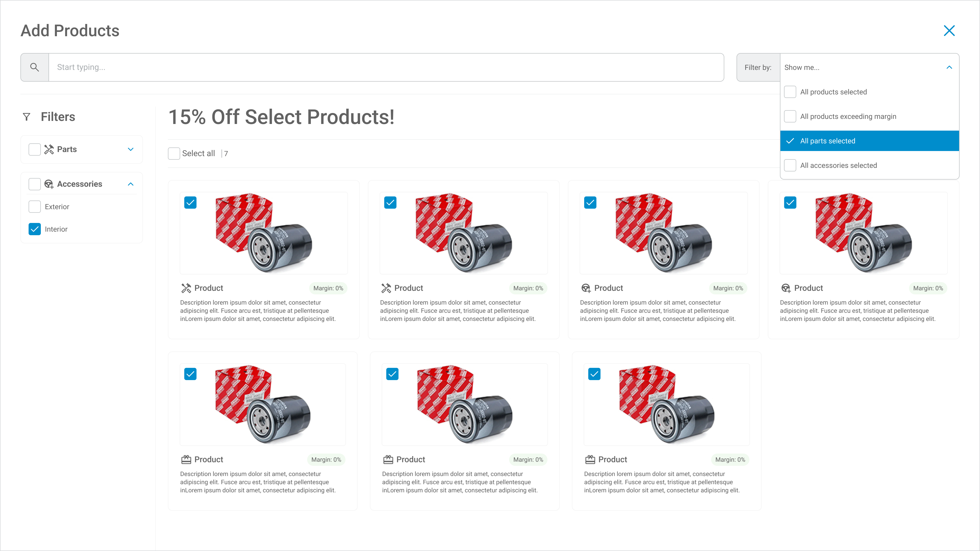The width and height of the screenshot is (980, 551).
Task: Click the Accessories steering wheel icon in the filters panel
Action: [x=49, y=184]
